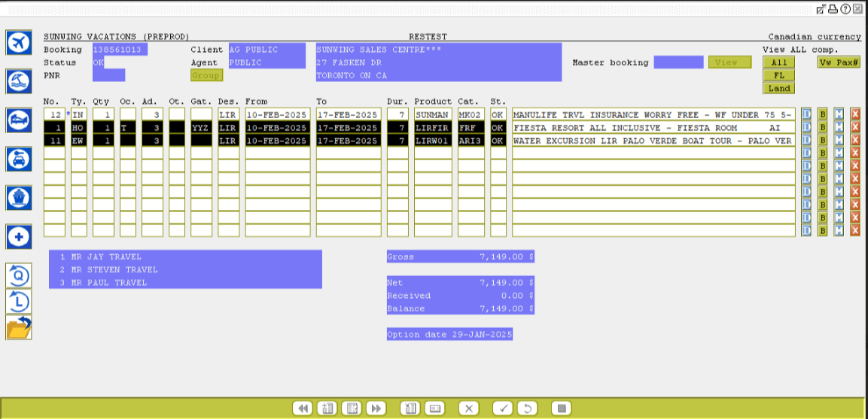Click the rewind double-arrow toolbar button
Viewport: 868px width, 419px height.
tap(302, 408)
